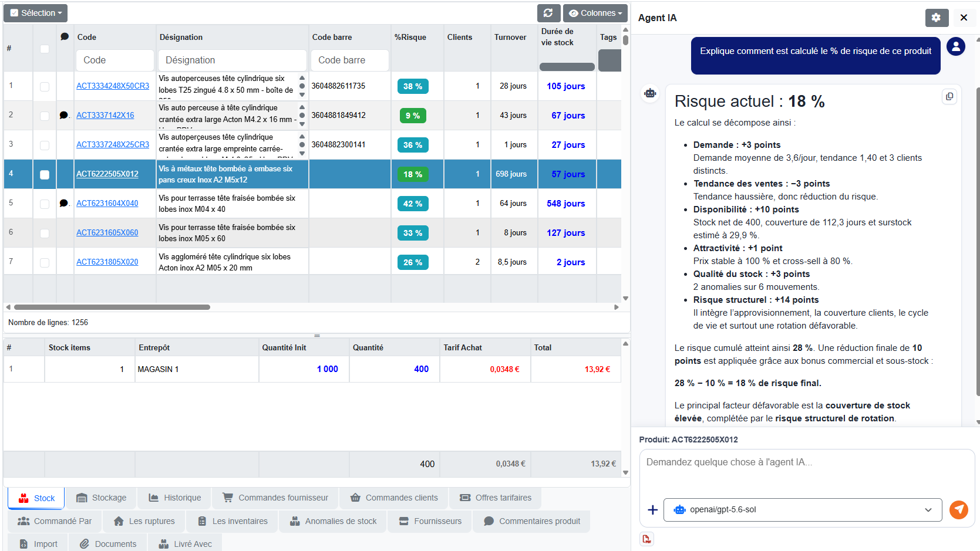Open the Offres tarifaires tab
This screenshot has height=551, width=980.
(x=495, y=498)
